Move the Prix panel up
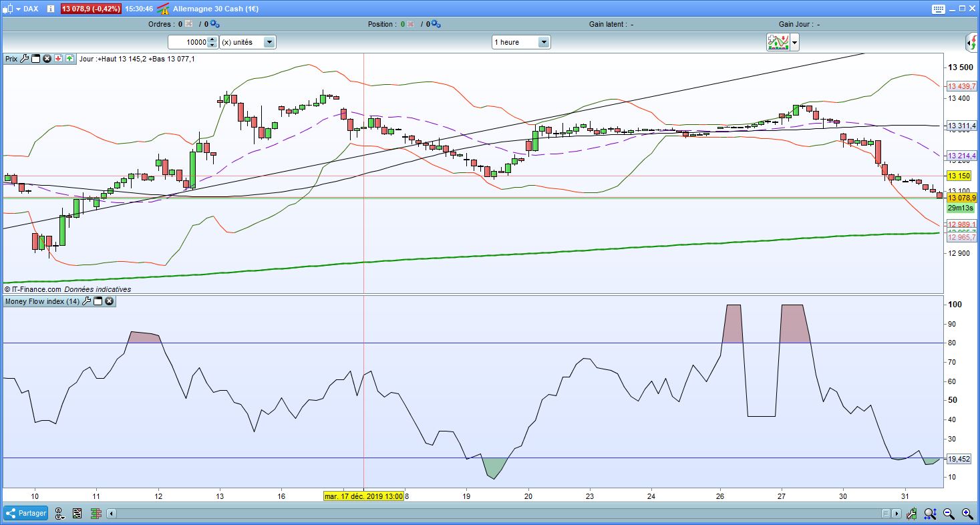This screenshot has height=525, width=980. 69,59
